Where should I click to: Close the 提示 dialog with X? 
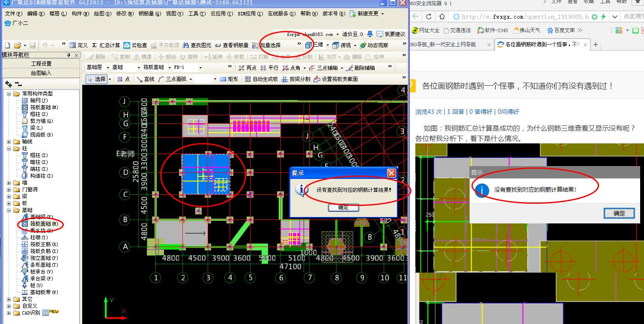tap(391, 173)
